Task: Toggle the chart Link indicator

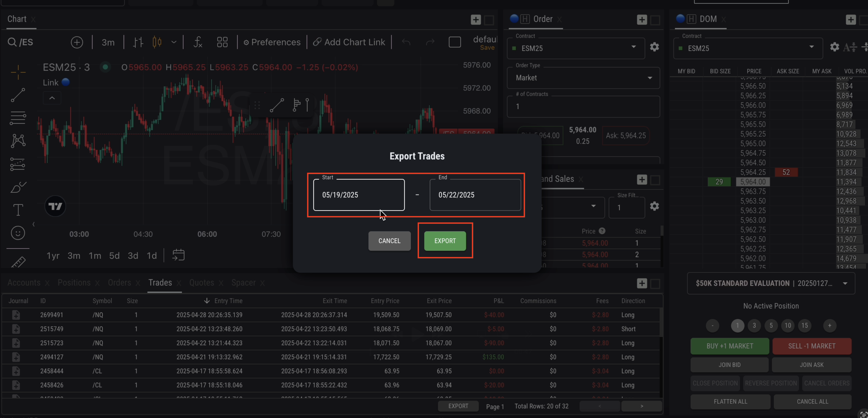Action: 66,82
